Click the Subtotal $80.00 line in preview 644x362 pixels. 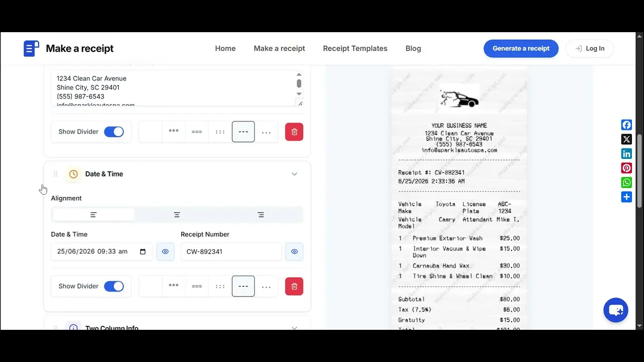pos(459,299)
